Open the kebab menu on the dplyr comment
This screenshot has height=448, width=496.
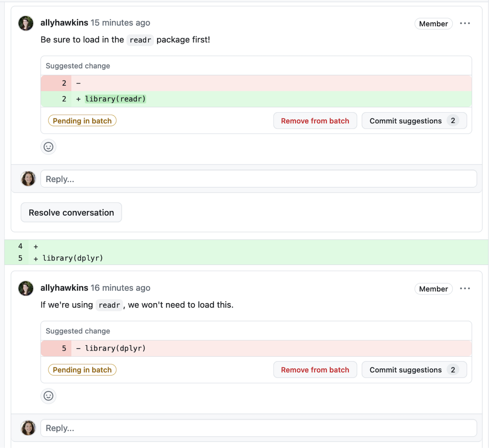pyautogui.click(x=465, y=288)
